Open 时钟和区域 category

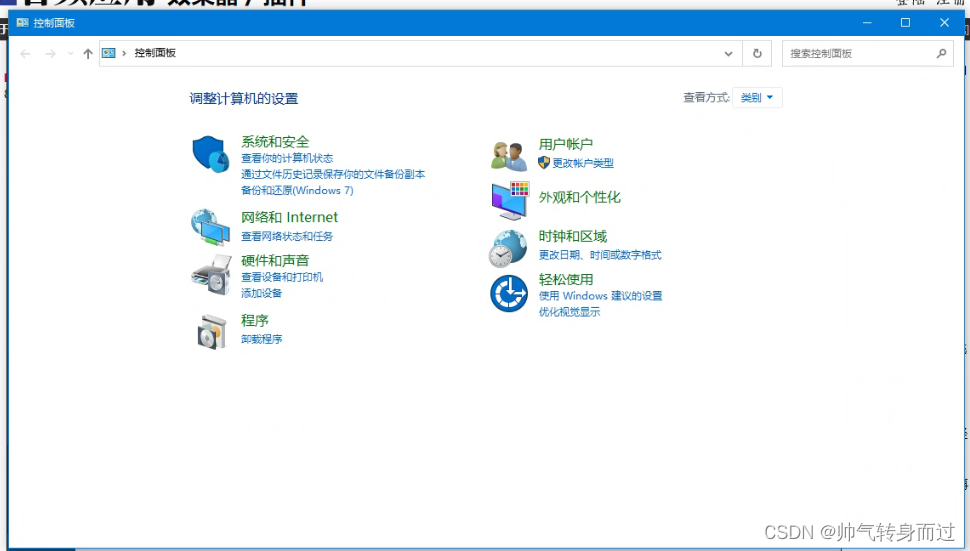click(x=573, y=236)
